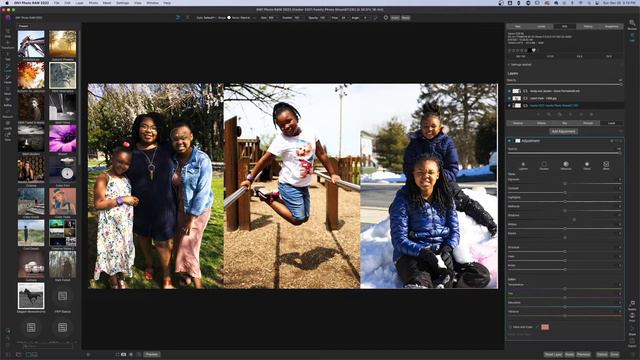Toggle visibility of the top layer
This screenshot has height=360, width=640.
click(x=509, y=91)
